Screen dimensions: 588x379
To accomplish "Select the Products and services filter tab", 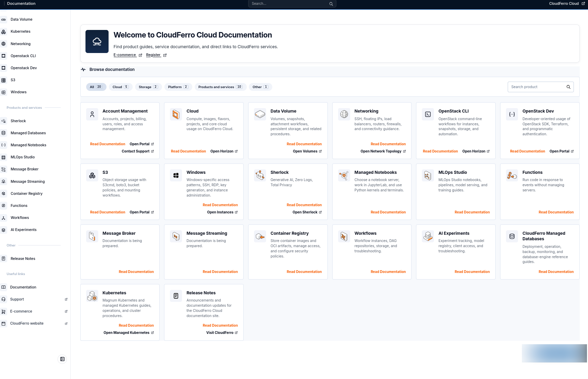I will coord(220,87).
